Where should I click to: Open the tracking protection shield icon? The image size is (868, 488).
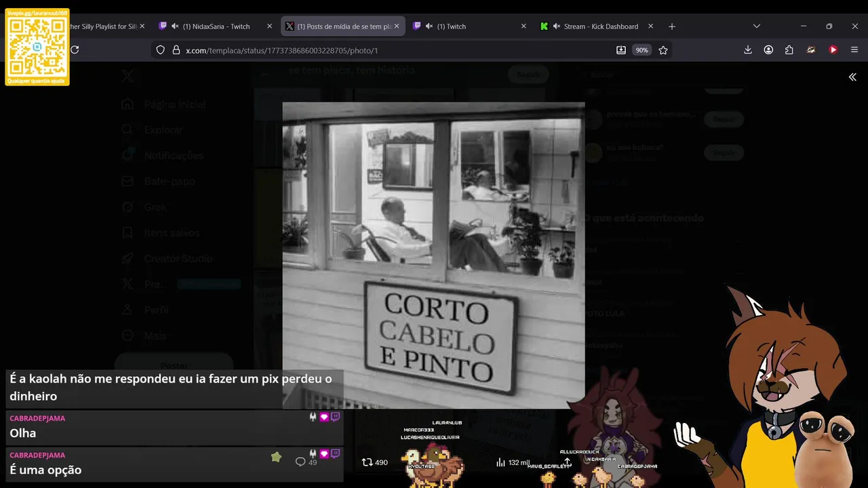[161, 50]
